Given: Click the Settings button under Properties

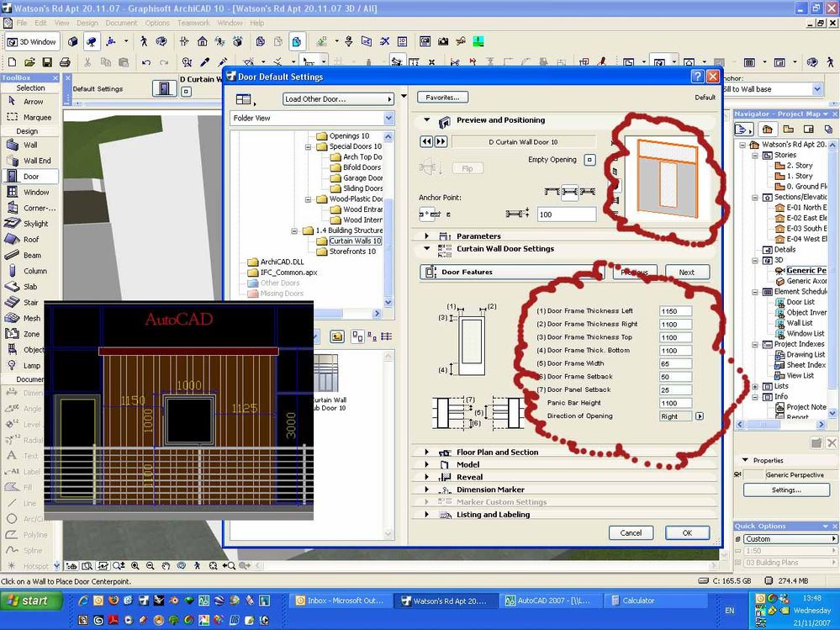Looking at the screenshot, I should click(x=786, y=490).
